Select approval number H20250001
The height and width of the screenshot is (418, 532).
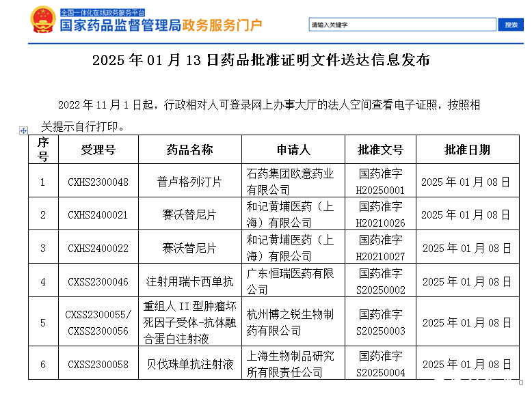point(380,190)
